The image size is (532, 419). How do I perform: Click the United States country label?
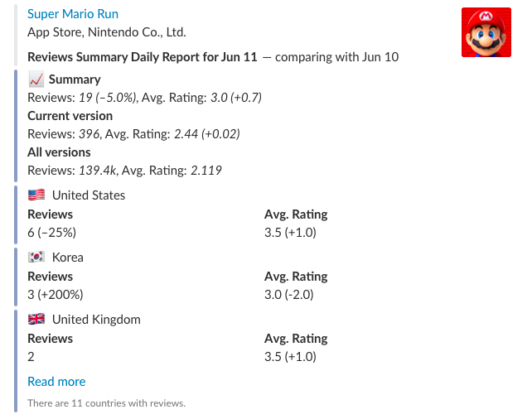(89, 195)
